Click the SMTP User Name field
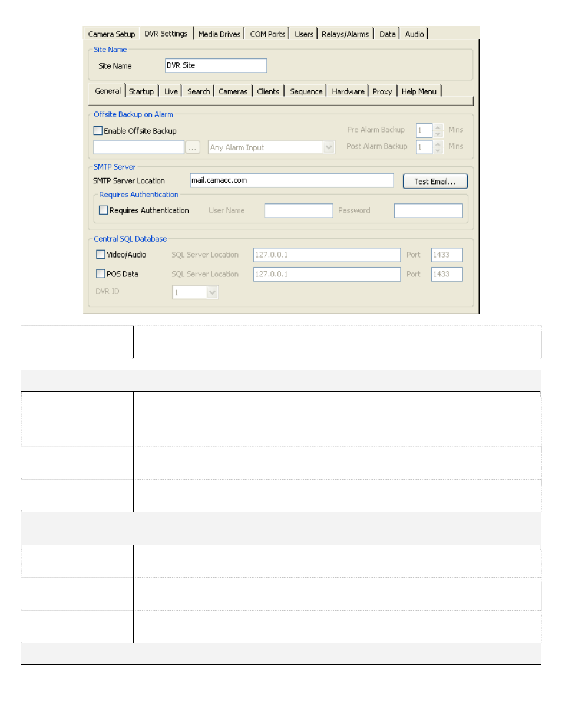 point(299,210)
